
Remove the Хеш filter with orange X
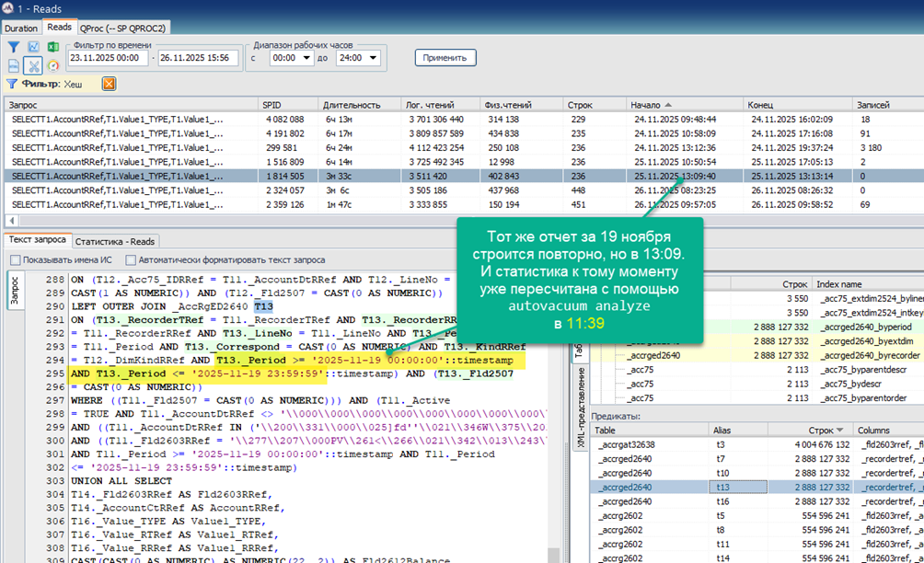click(109, 85)
